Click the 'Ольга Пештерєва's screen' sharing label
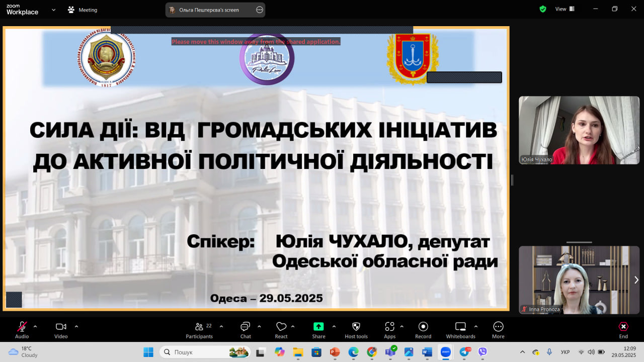The width and height of the screenshot is (644, 362). tap(209, 10)
